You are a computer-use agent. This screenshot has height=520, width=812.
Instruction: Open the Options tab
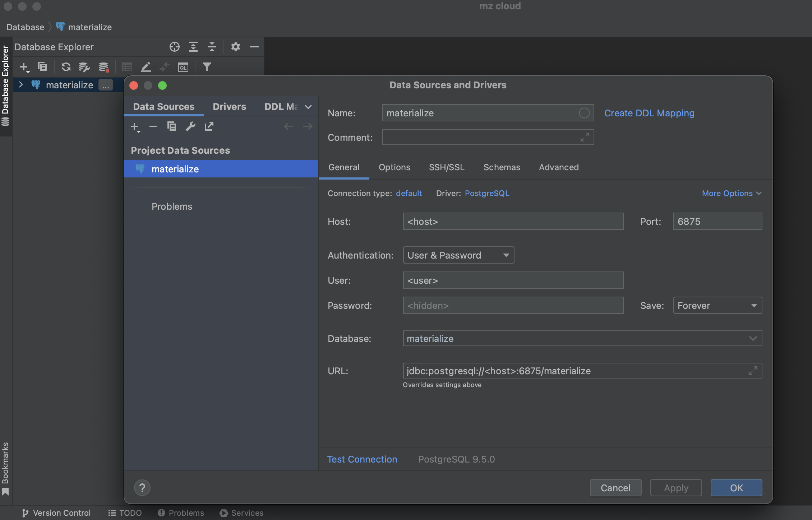pos(395,167)
